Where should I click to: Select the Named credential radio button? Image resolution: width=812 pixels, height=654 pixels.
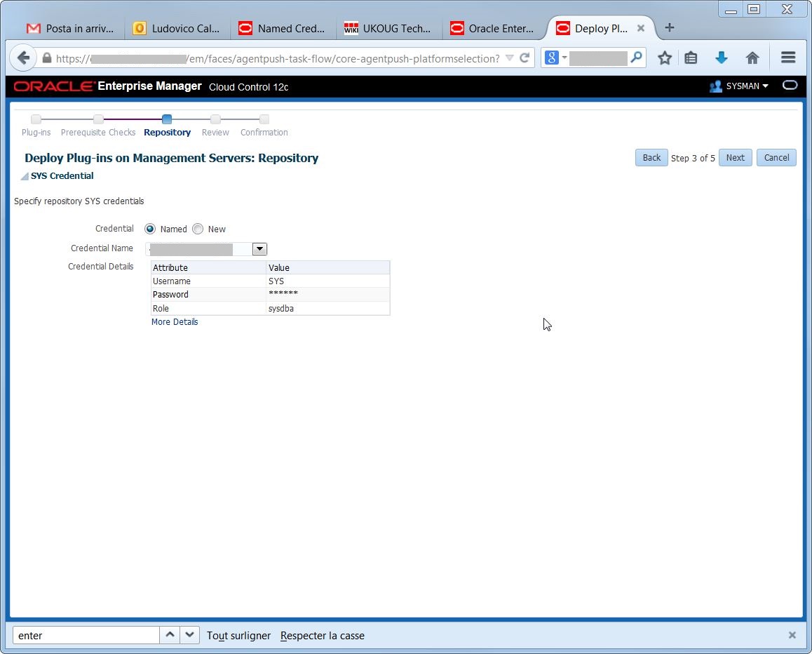150,229
